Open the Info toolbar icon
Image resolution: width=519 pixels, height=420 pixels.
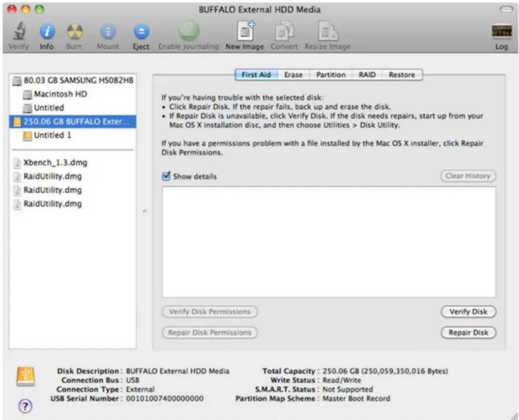(47, 32)
